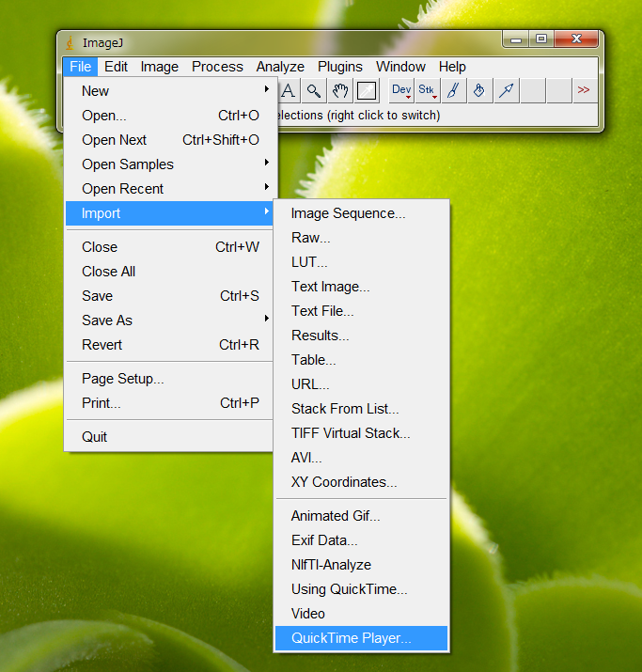
Task: Select Using QuickTime...
Action: (x=361, y=589)
